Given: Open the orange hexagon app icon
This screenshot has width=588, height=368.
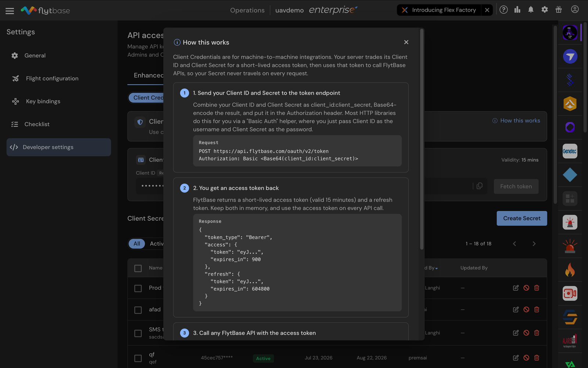Looking at the screenshot, I should pos(570,104).
